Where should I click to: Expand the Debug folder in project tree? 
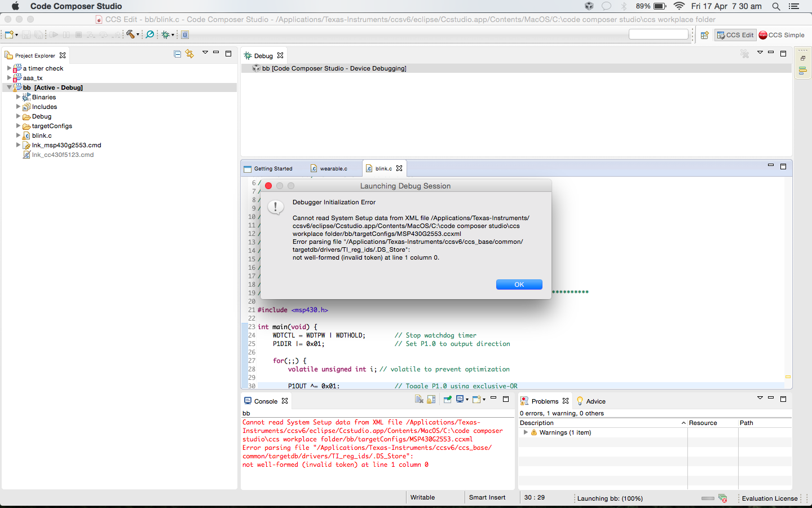pos(18,116)
